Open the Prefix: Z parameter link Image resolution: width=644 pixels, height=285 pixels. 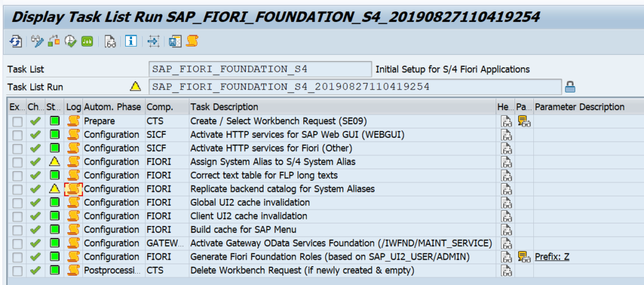(x=552, y=257)
